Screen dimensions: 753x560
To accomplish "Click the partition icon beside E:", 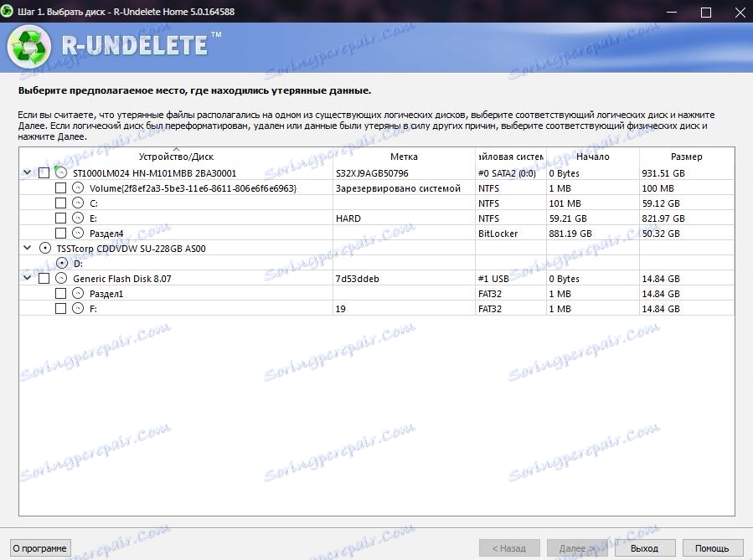I will coord(78,218).
